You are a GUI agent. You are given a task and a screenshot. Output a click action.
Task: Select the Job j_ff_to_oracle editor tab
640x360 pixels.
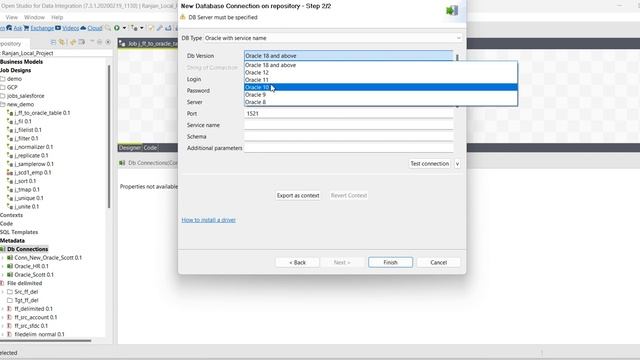point(148,43)
